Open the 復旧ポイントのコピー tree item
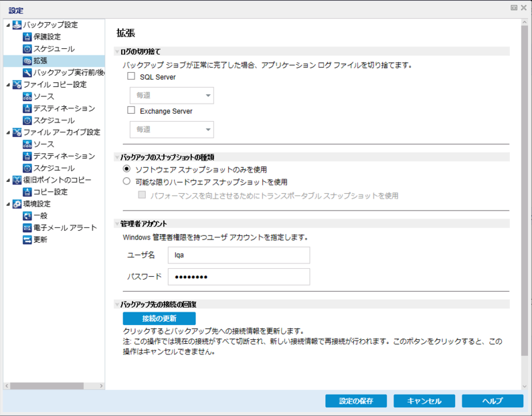Image resolution: width=532 pixels, height=416 pixels. [x=57, y=180]
